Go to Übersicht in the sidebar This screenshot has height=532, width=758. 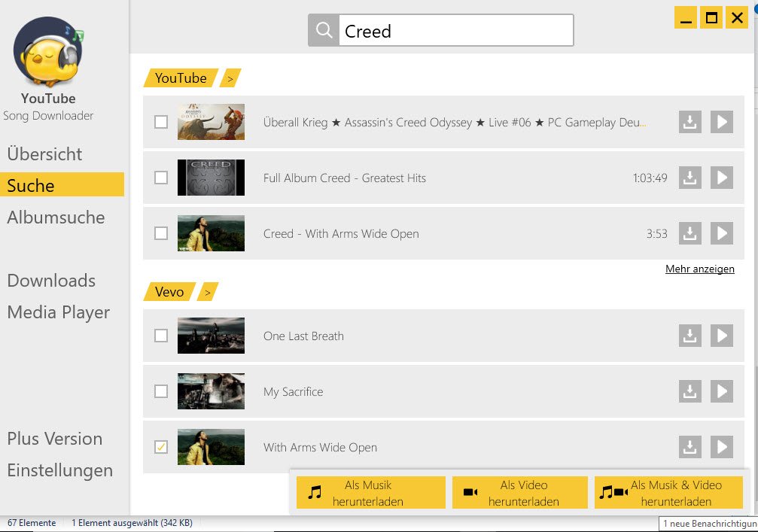44,154
